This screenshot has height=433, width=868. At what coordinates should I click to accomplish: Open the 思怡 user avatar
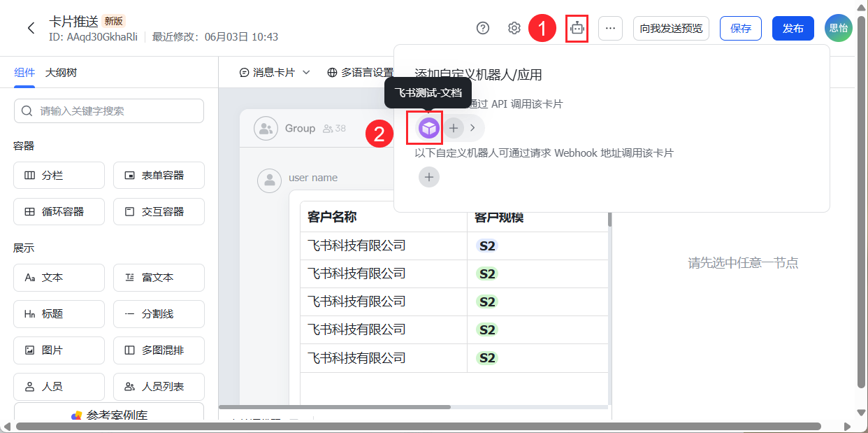click(x=838, y=28)
